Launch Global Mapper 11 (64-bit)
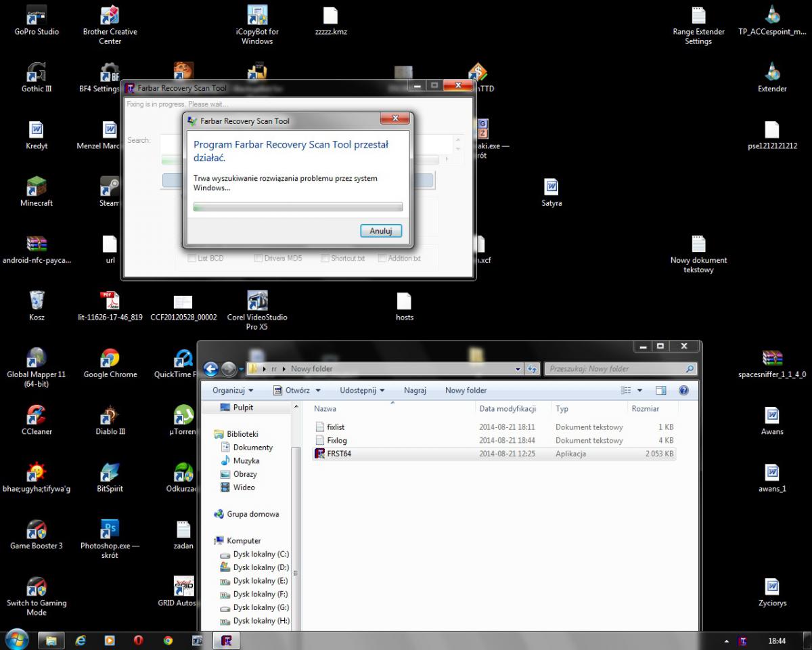Viewport: 812px width, 650px height. pos(37,367)
